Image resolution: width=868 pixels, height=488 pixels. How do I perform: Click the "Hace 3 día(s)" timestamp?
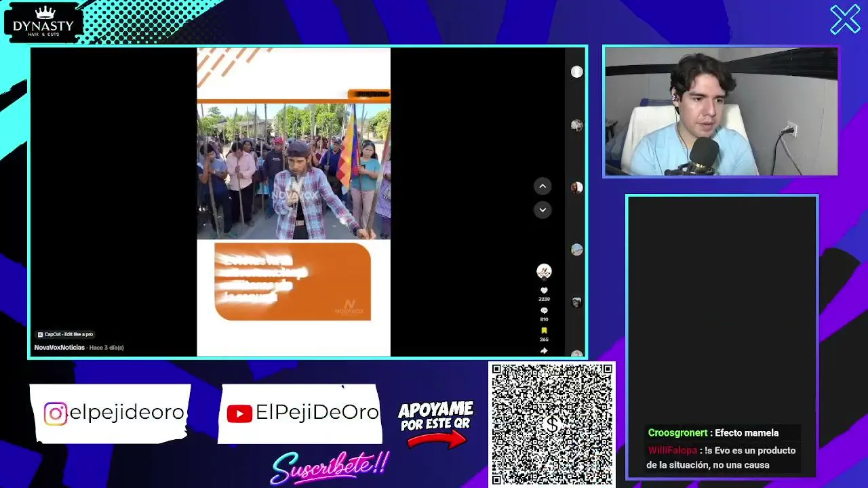(106, 348)
